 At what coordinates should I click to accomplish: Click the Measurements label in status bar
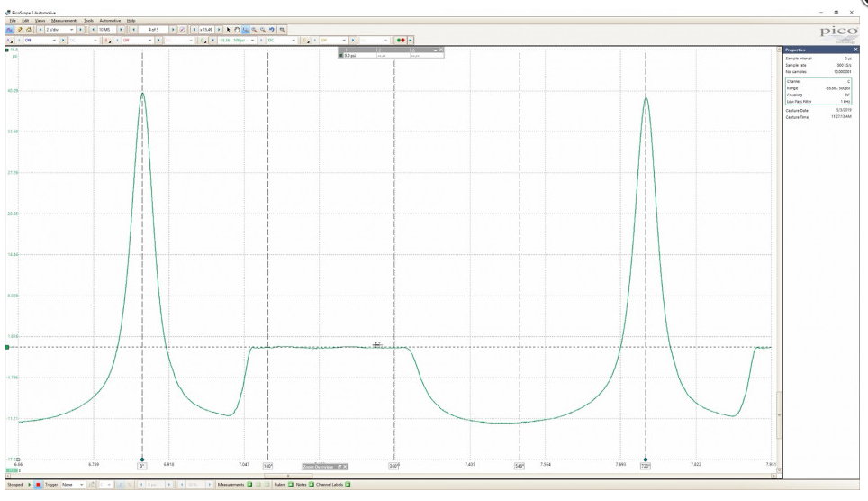point(231,485)
